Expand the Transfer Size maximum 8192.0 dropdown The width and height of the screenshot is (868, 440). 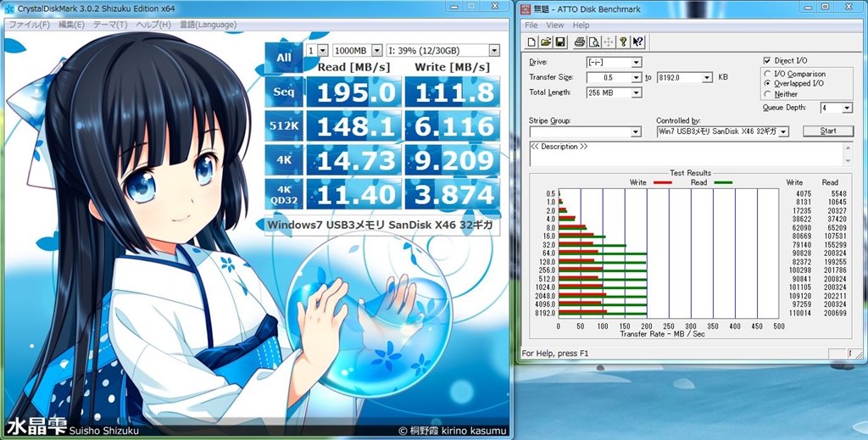707,78
